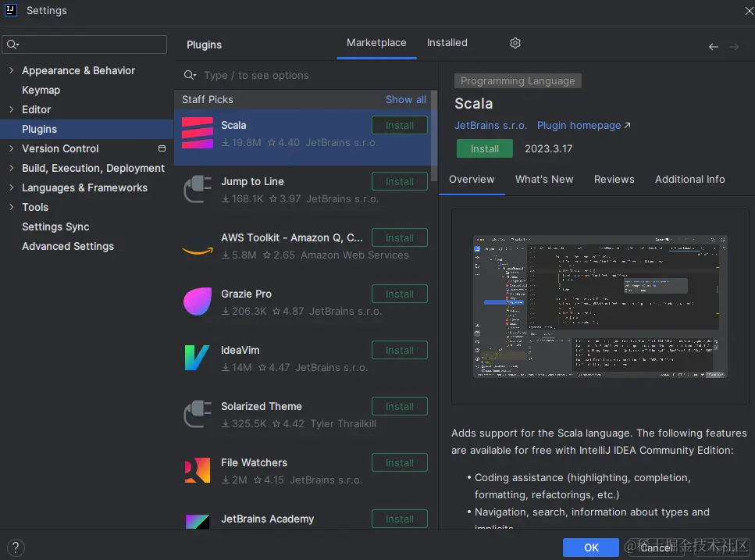Click the green Install button in details

click(484, 149)
